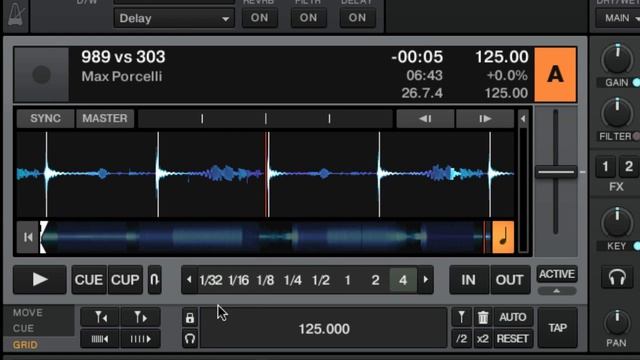Click the KEY knob
The height and width of the screenshot is (360, 640).
617,223
